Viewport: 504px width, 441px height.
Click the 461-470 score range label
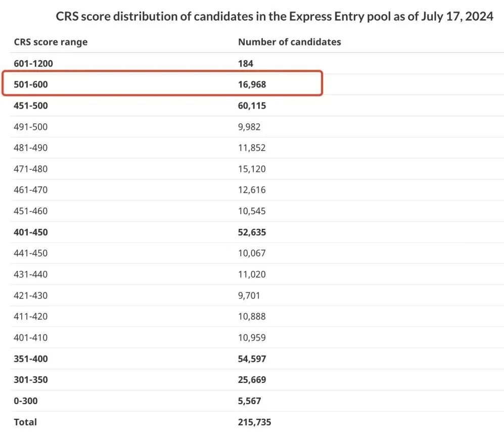point(30,190)
